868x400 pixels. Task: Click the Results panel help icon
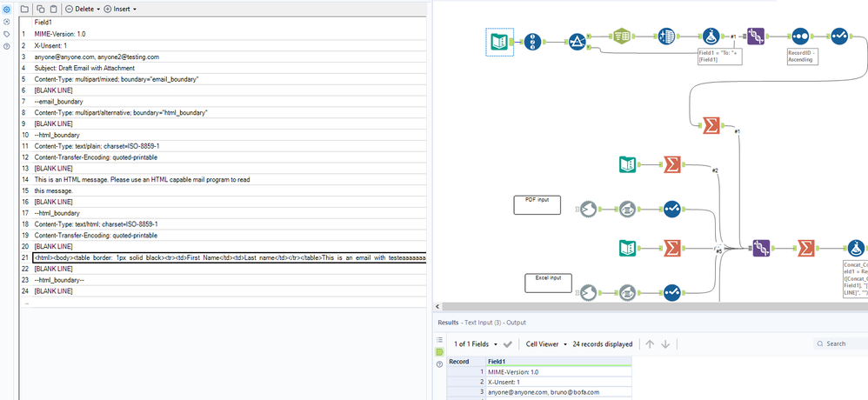tap(439, 364)
